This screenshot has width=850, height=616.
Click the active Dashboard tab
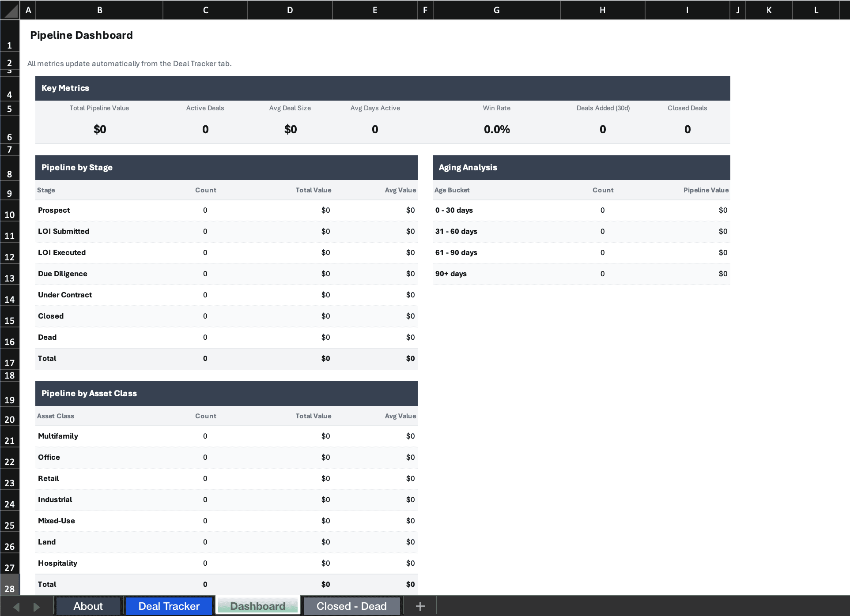pyautogui.click(x=257, y=606)
